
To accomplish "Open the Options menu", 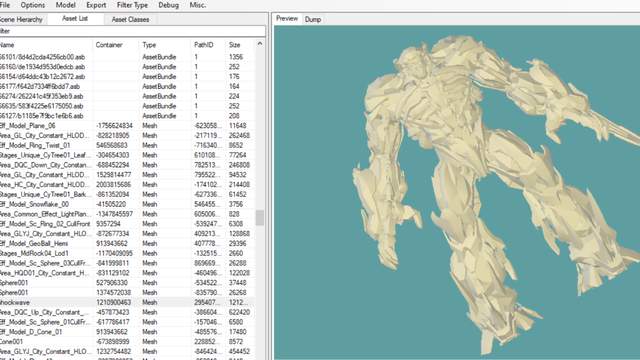I will tap(33, 5).
